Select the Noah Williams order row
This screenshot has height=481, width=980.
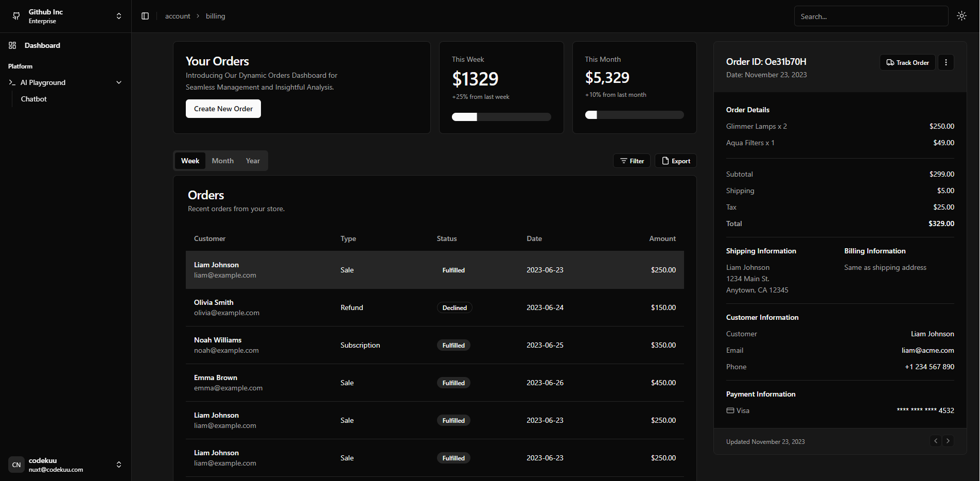point(435,345)
